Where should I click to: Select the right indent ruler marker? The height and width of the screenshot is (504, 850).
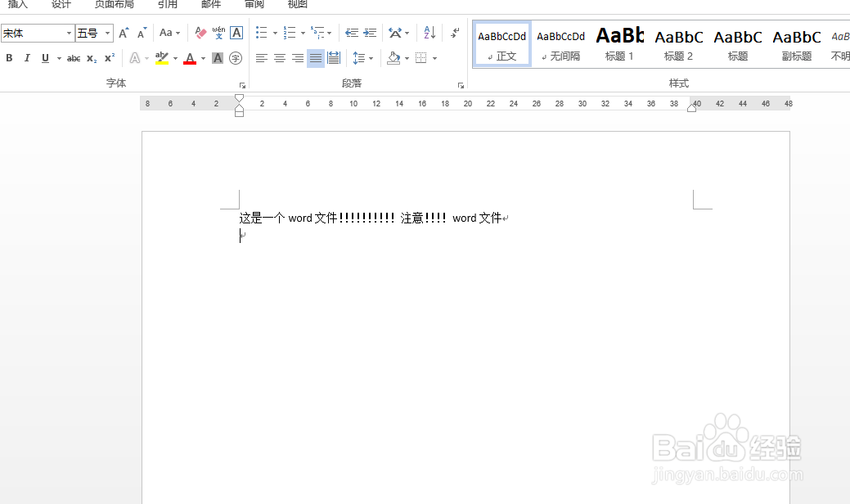(692, 108)
